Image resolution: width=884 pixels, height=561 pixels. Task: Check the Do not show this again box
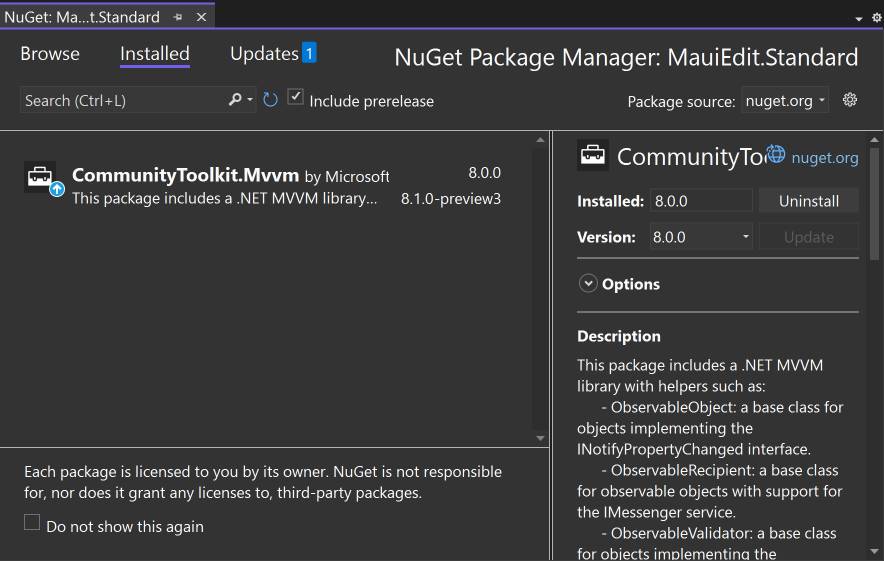pos(32,523)
